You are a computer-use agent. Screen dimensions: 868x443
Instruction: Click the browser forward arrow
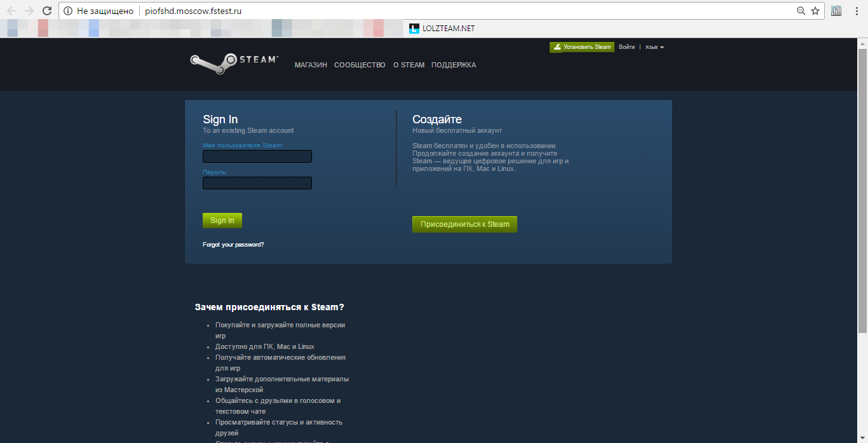(29, 11)
